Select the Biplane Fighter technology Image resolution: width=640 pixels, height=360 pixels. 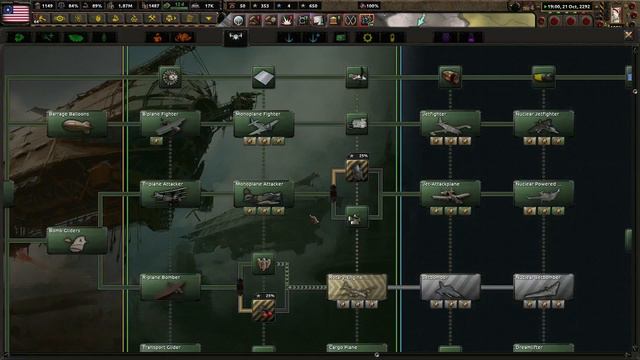point(170,124)
